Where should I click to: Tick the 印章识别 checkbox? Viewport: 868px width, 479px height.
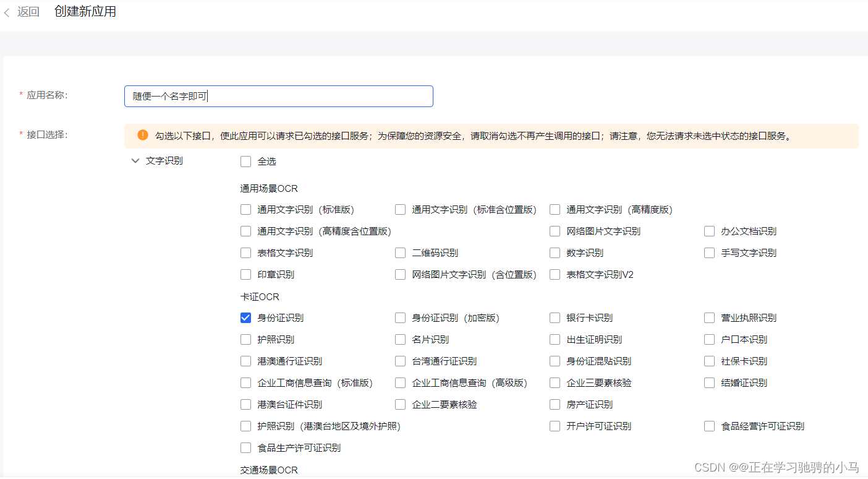(x=245, y=275)
